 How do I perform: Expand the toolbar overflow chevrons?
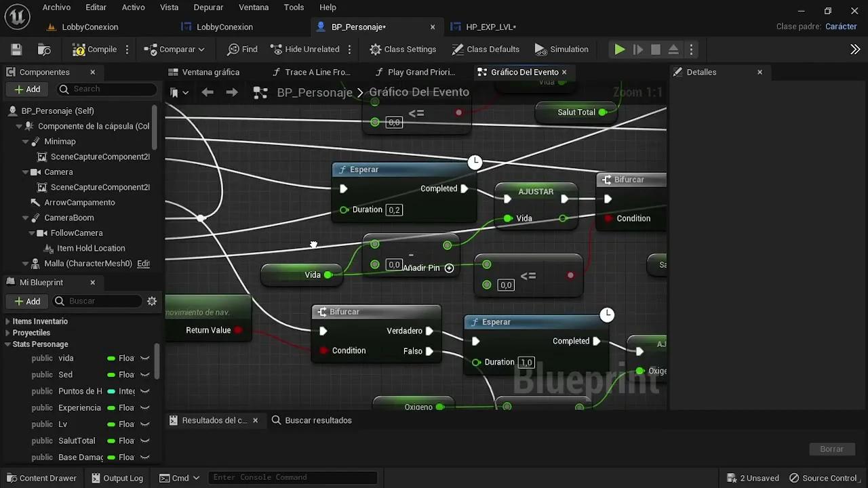[x=855, y=49]
